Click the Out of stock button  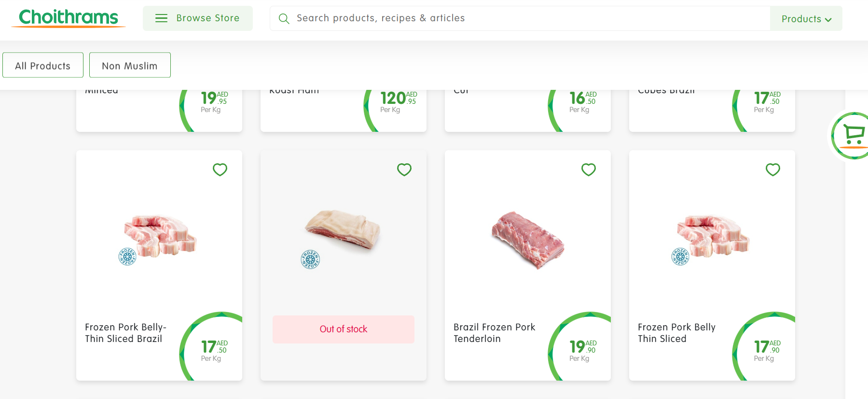(x=344, y=329)
